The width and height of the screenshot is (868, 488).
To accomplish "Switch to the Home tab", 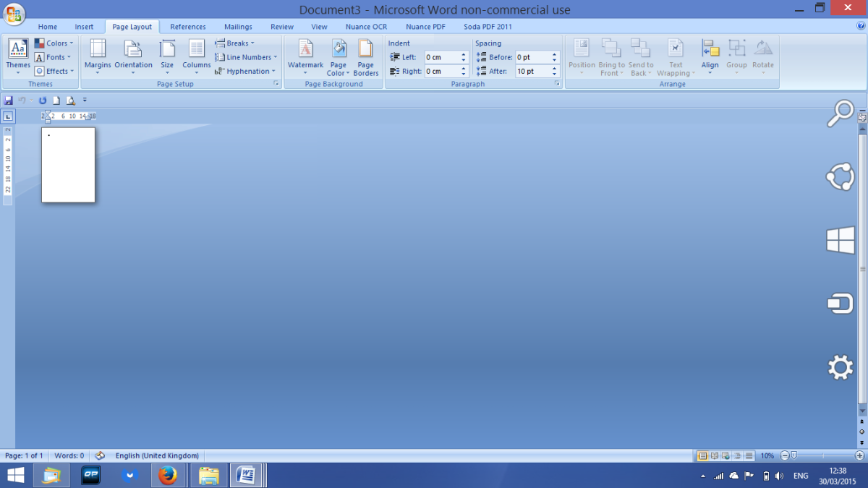I will [x=48, y=27].
